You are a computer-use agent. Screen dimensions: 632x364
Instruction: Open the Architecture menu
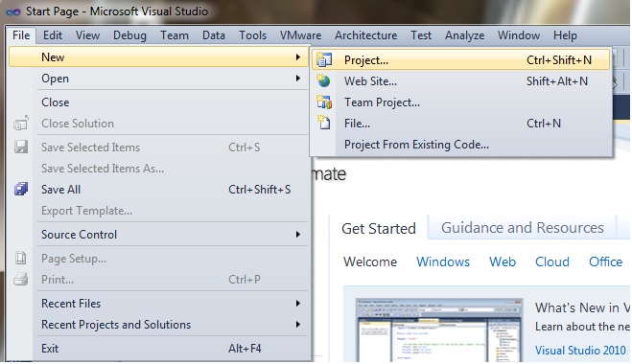[365, 35]
